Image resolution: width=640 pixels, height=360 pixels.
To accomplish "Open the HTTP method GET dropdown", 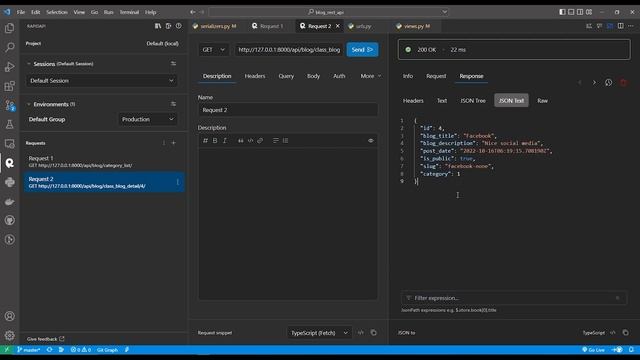I will [213, 49].
